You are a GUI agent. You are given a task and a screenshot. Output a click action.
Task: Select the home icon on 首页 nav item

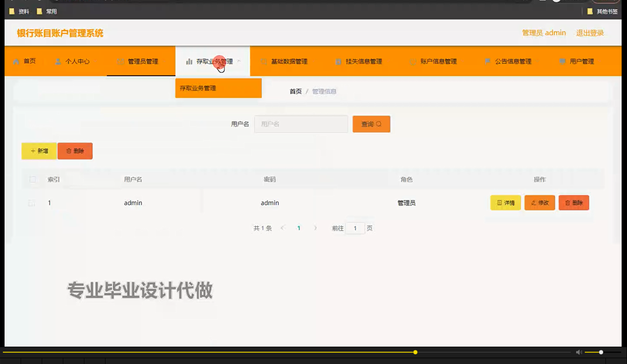tap(17, 61)
